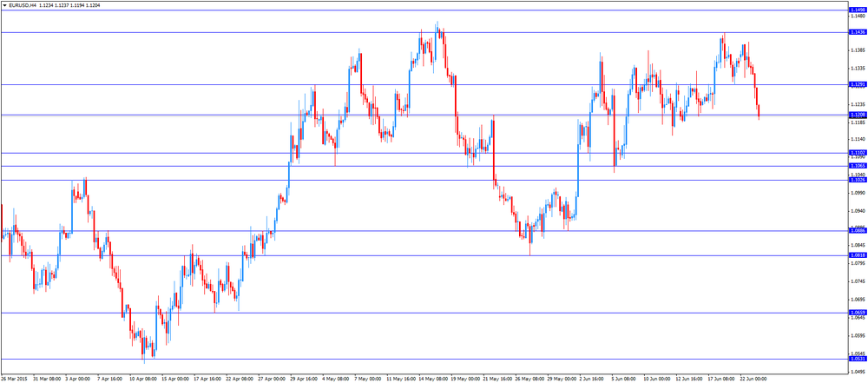Viewport: 868px width, 383px height.
Task: Click the 14 May 08:00 time label
Action: pyautogui.click(x=433, y=380)
